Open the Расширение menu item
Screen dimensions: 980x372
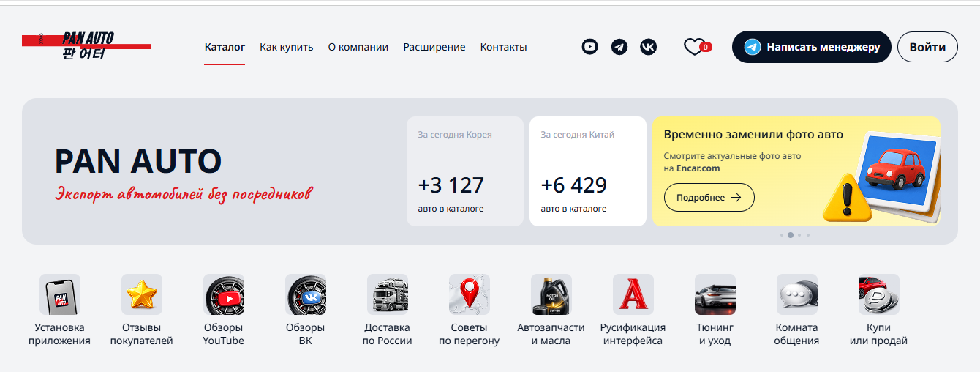(x=434, y=47)
